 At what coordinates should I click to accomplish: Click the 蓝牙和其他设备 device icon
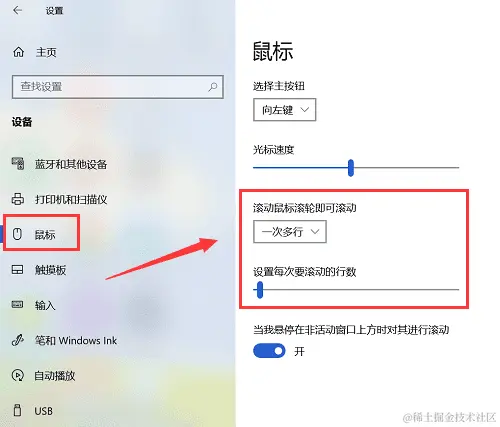18,163
